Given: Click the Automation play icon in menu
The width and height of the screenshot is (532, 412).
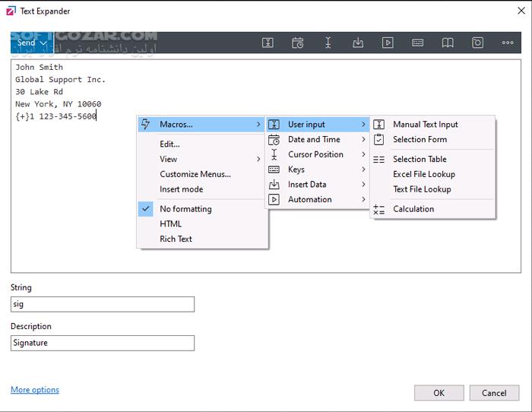Looking at the screenshot, I should point(274,199).
